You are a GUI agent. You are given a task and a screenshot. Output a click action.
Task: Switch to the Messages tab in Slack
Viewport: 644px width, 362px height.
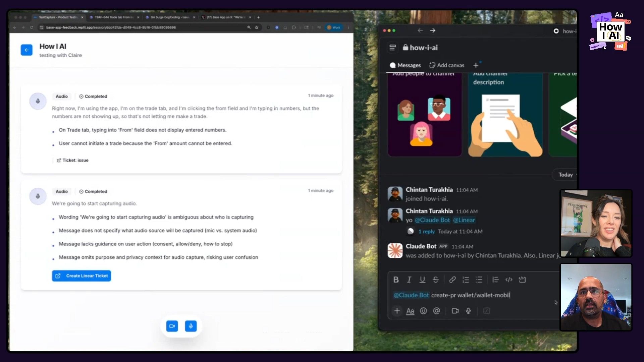(x=405, y=65)
